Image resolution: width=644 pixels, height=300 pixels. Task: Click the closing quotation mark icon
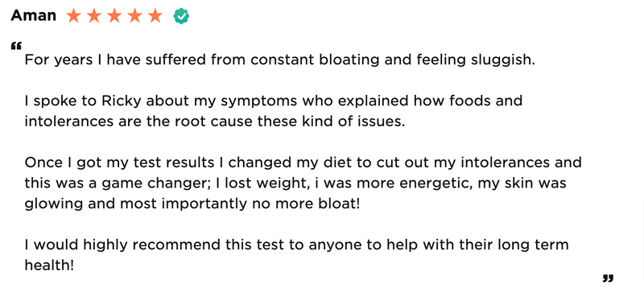click(x=609, y=278)
